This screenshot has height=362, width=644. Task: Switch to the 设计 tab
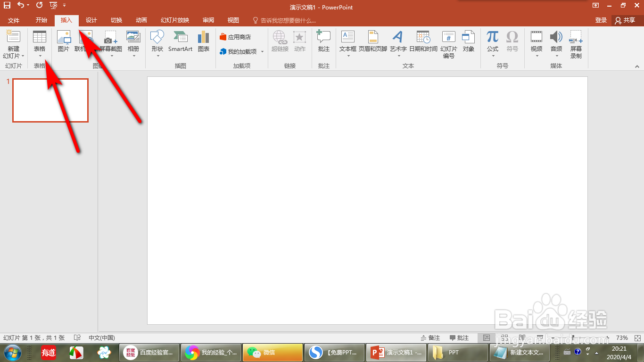click(x=91, y=20)
